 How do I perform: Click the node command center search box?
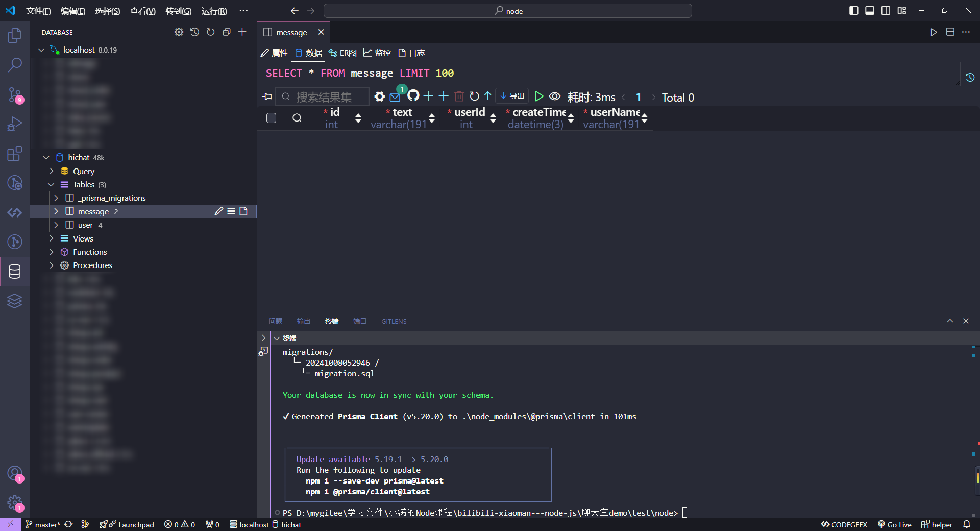508,11
